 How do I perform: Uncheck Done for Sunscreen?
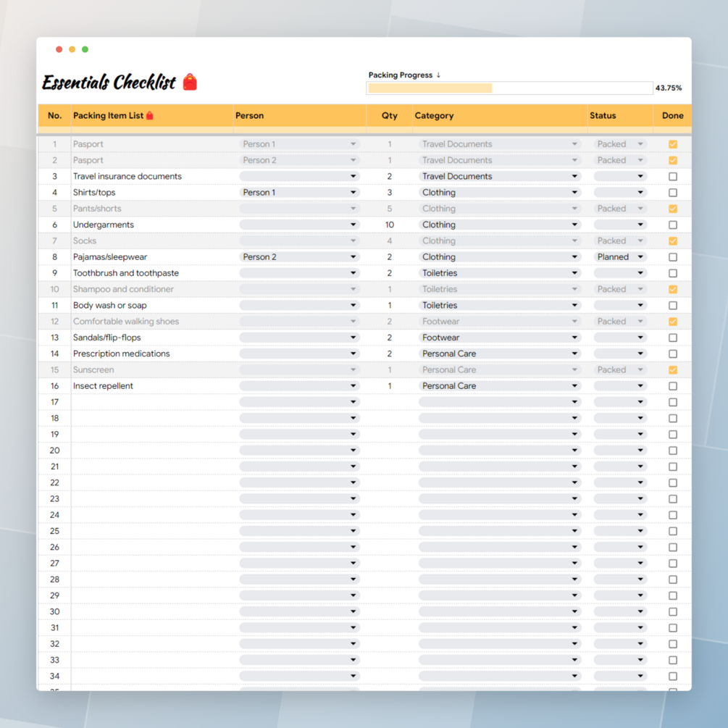pos(673,370)
